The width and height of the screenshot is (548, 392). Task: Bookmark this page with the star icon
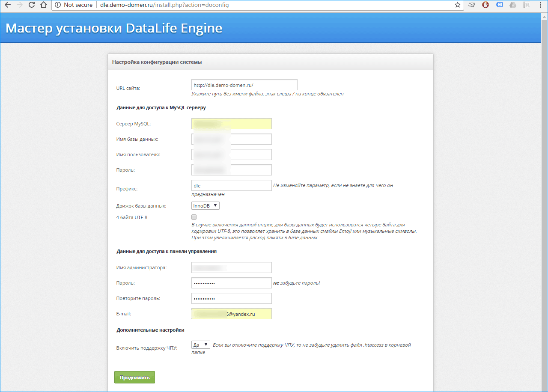click(x=458, y=5)
